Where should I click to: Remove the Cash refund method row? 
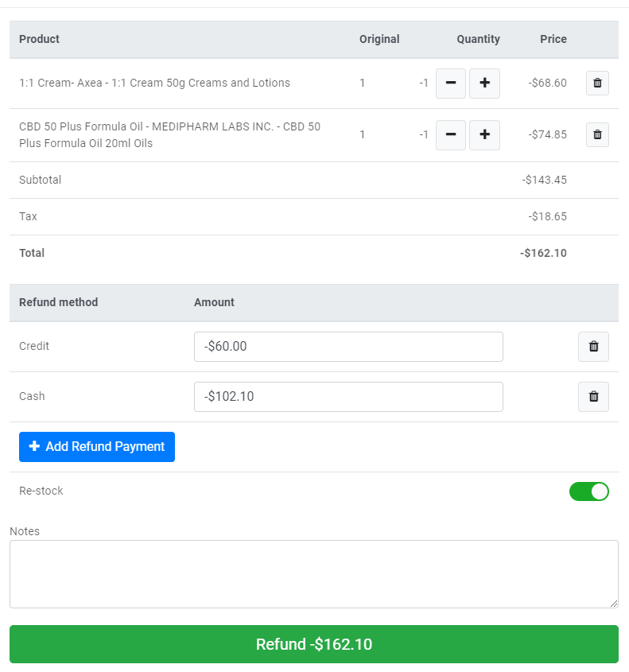[x=593, y=397]
